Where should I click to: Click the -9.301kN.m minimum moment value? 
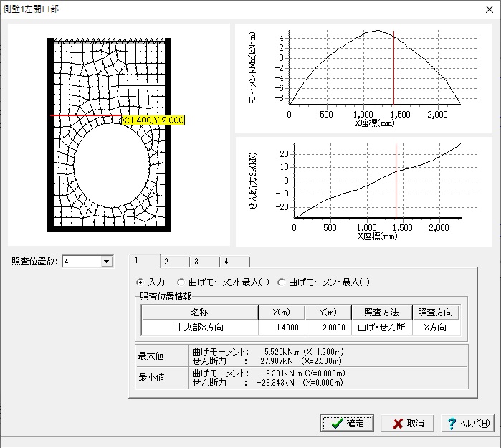coord(282,373)
